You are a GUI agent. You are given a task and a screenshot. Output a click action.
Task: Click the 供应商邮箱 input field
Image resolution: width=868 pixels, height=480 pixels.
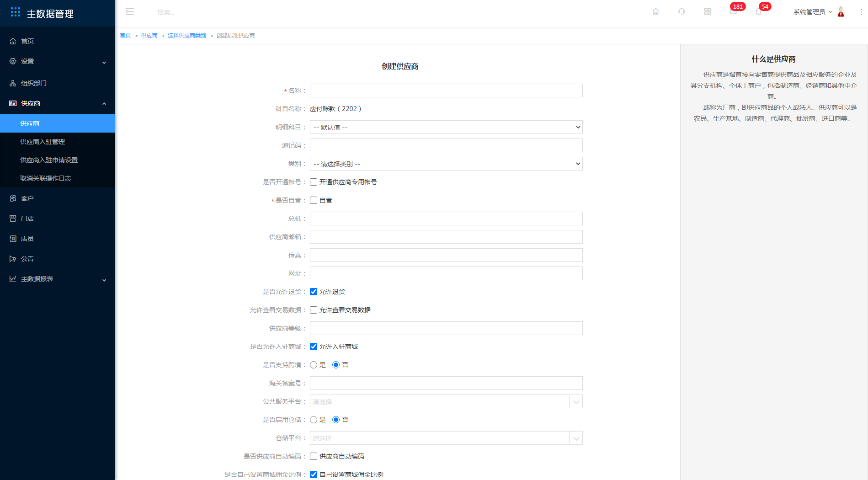(x=446, y=237)
